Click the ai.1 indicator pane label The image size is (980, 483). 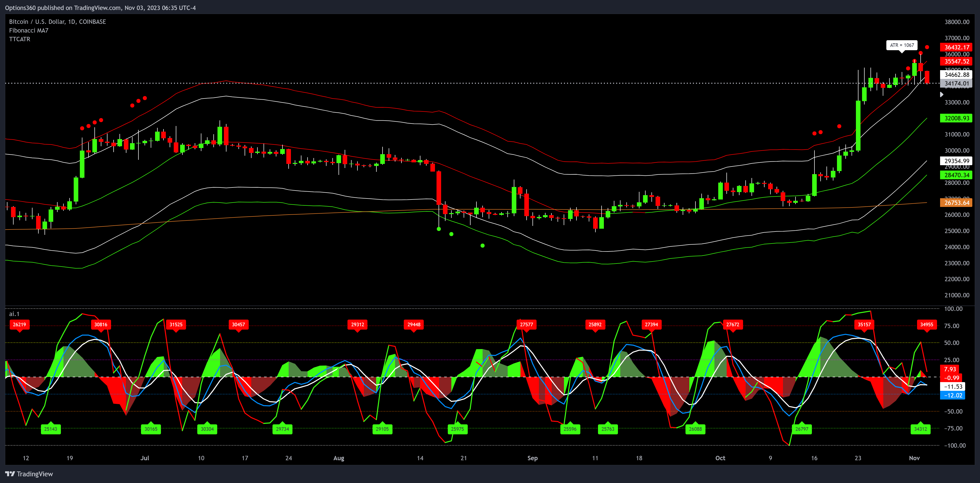pos(14,314)
